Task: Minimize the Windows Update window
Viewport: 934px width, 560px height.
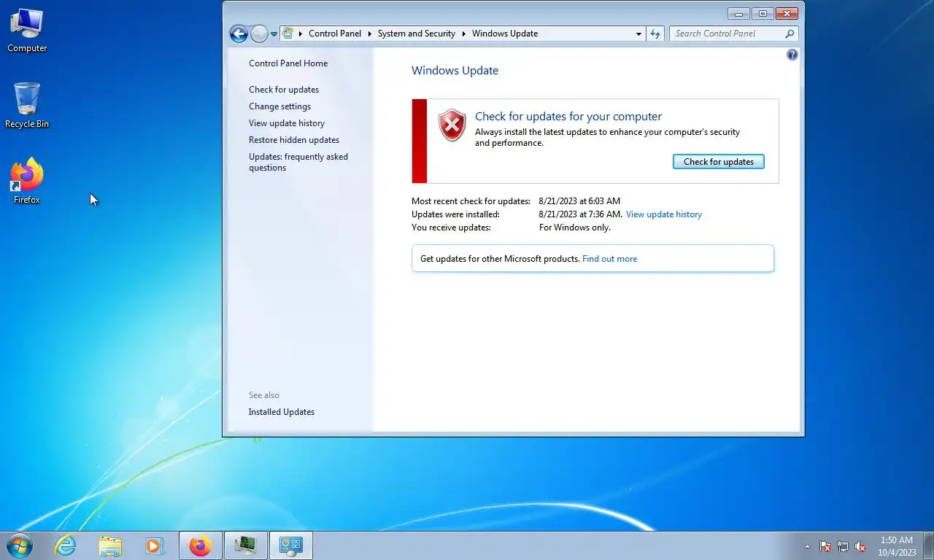Action: [739, 14]
